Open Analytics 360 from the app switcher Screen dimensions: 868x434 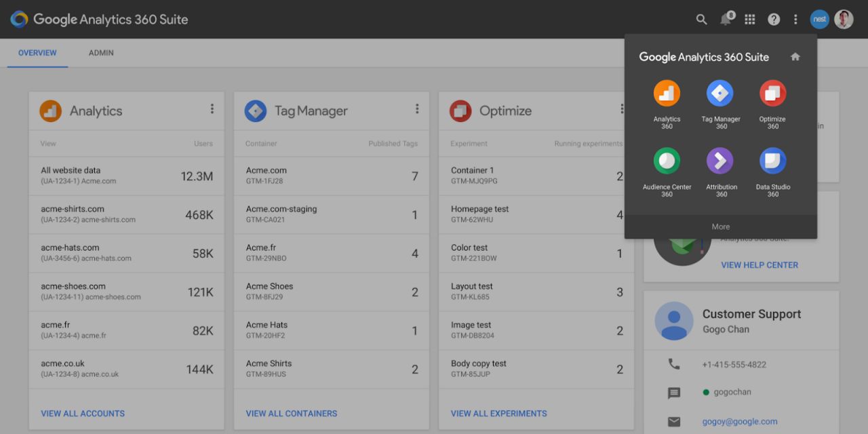pyautogui.click(x=667, y=94)
